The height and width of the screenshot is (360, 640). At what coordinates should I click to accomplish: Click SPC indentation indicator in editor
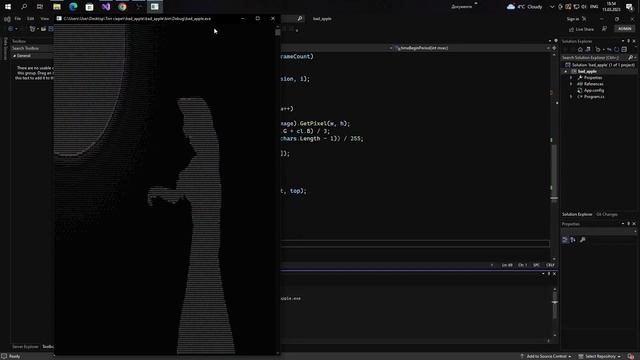click(x=536, y=265)
